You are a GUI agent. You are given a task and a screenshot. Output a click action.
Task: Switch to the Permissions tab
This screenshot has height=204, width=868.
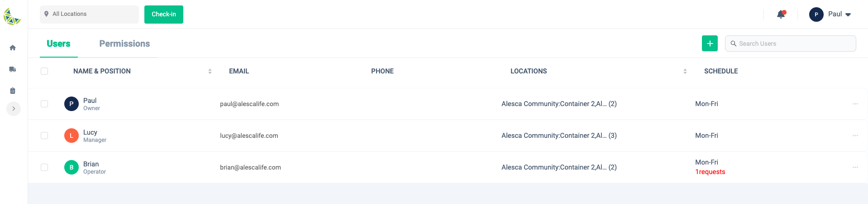pos(124,44)
